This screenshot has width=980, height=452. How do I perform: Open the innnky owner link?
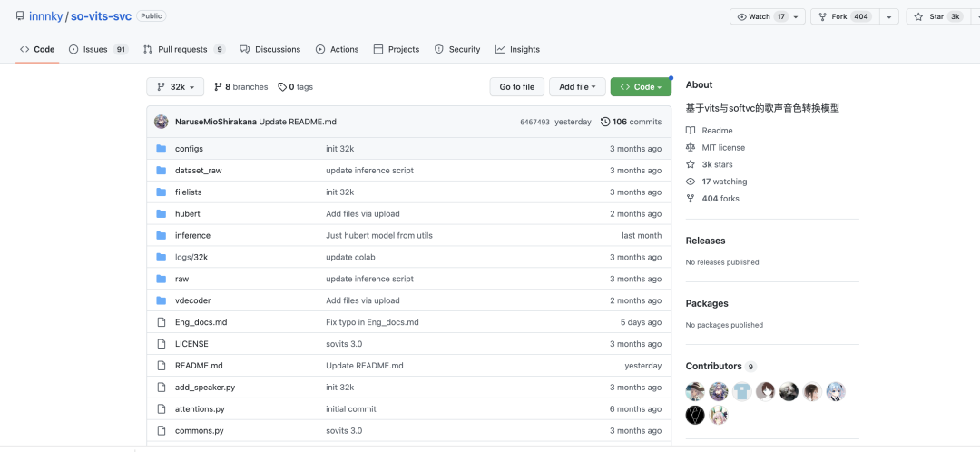(x=46, y=16)
